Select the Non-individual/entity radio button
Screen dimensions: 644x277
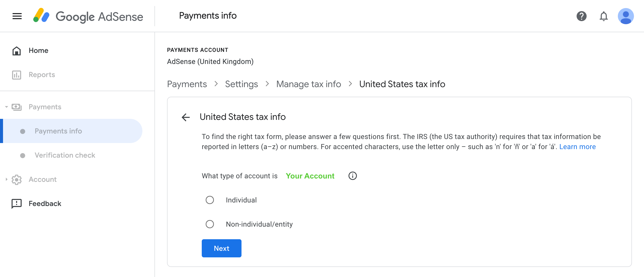[210, 224]
